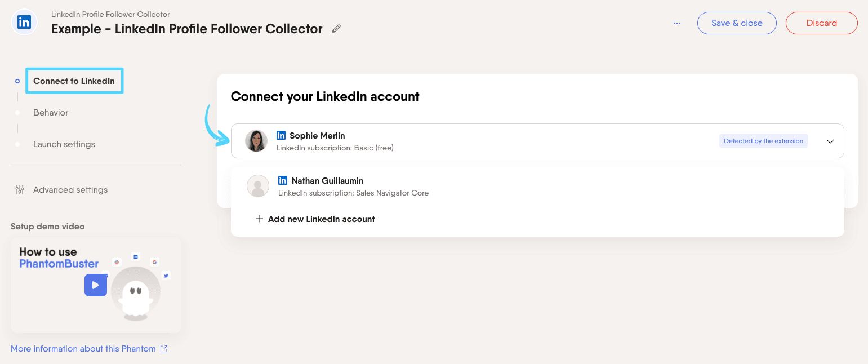The height and width of the screenshot is (364, 868).
Task: Open the Advanced settings section
Action: 70,190
